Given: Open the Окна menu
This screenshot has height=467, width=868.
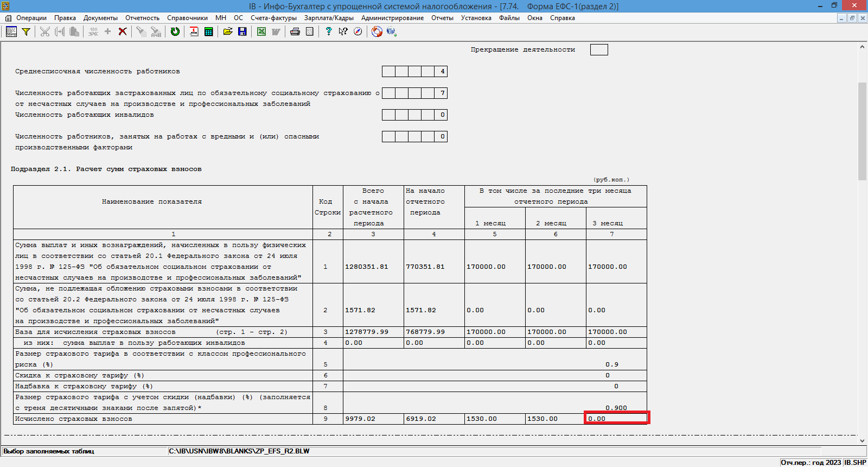Looking at the screenshot, I should click(535, 18).
